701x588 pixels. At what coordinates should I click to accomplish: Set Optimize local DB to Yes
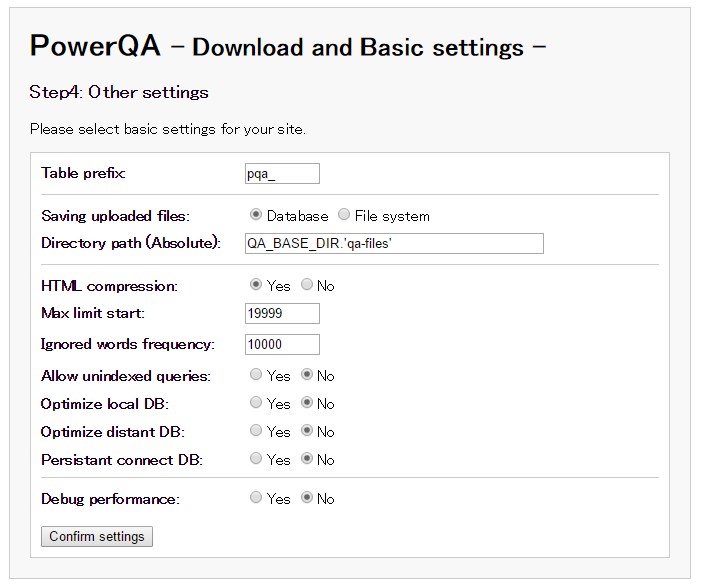click(x=256, y=403)
